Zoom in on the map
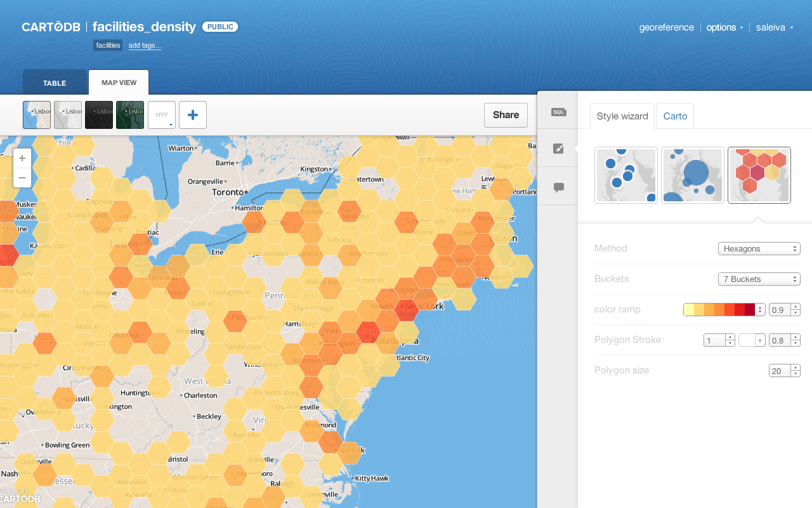 [x=22, y=158]
